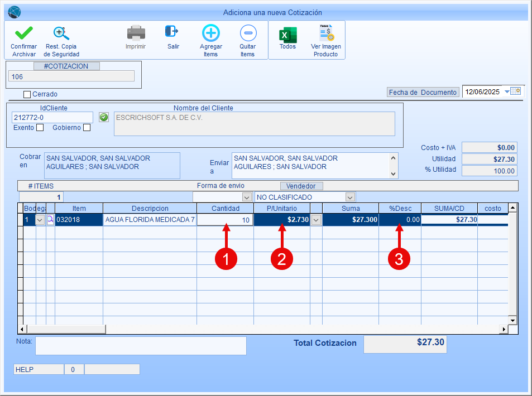This screenshot has width=532, height=396.
Task: Click the IdCliente field 212772-0
Action: pyautogui.click(x=52, y=117)
